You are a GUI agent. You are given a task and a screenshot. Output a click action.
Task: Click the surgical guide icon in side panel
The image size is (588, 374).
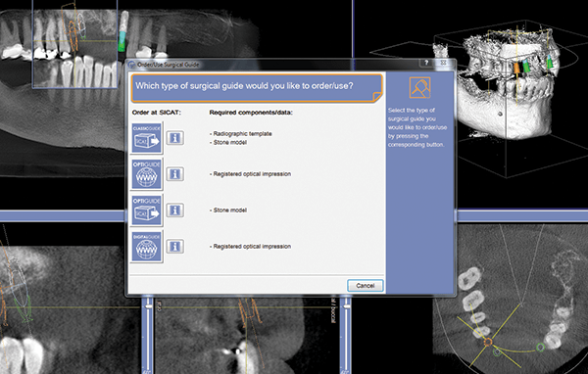coord(419,87)
